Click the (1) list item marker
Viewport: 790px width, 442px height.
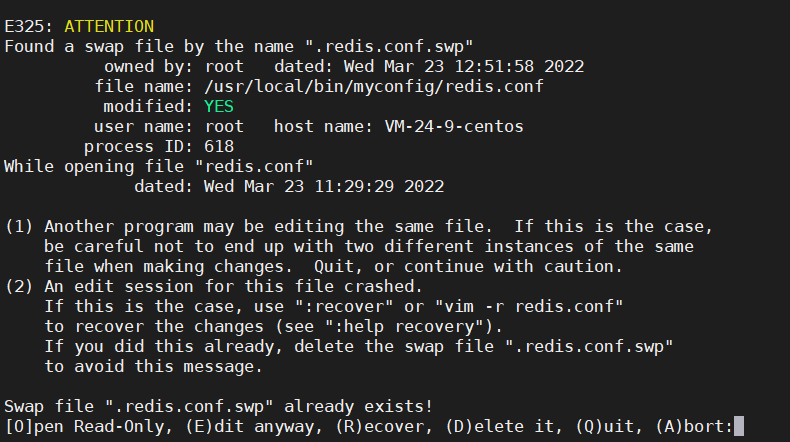pos(19,226)
